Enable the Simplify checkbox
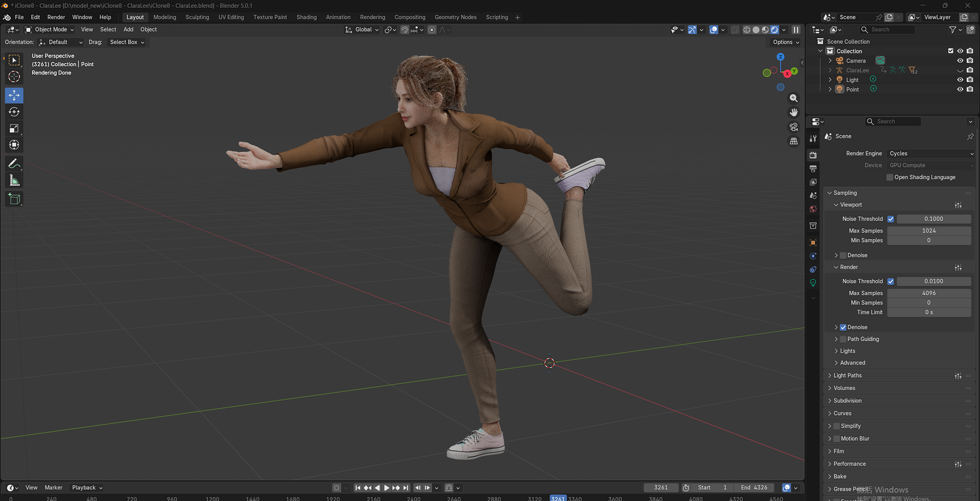 [x=837, y=427]
